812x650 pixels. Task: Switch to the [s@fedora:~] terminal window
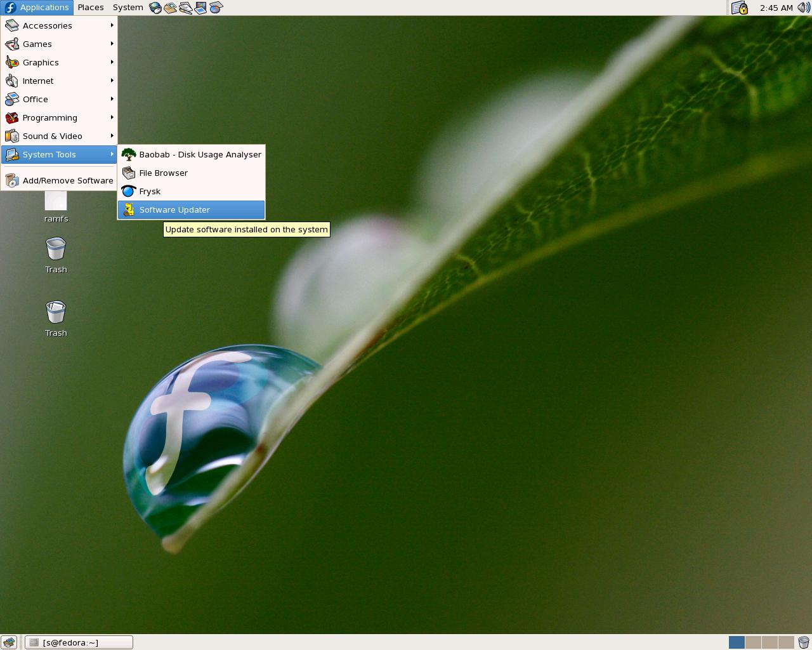point(79,642)
